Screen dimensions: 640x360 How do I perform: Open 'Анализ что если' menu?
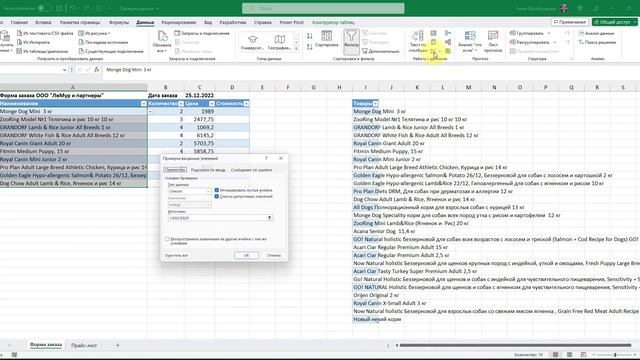click(x=470, y=41)
